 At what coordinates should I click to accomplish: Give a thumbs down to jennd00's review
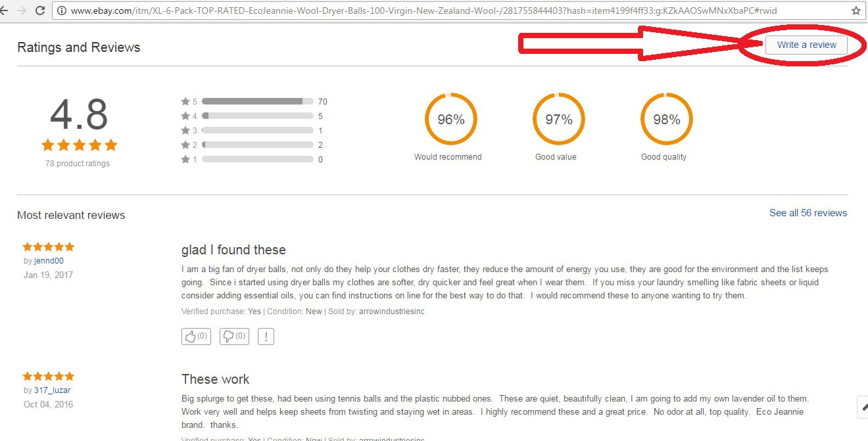click(x=234, y=336)
